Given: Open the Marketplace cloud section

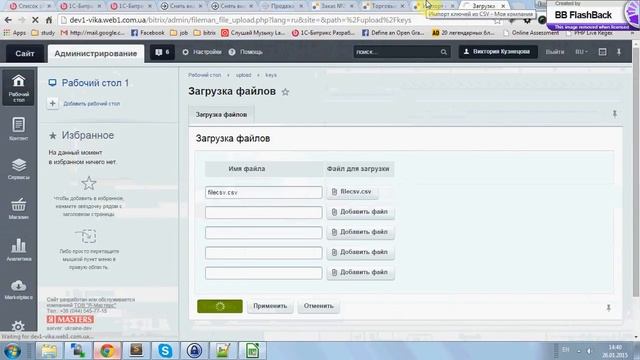Looking at the screenshot, I should pyautogui.click(x=18, y=289).
